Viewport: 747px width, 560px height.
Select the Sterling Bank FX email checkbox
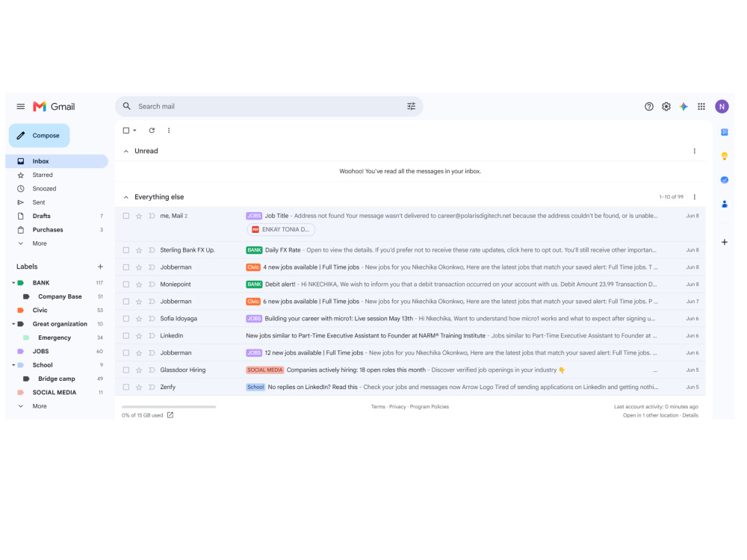125,250
